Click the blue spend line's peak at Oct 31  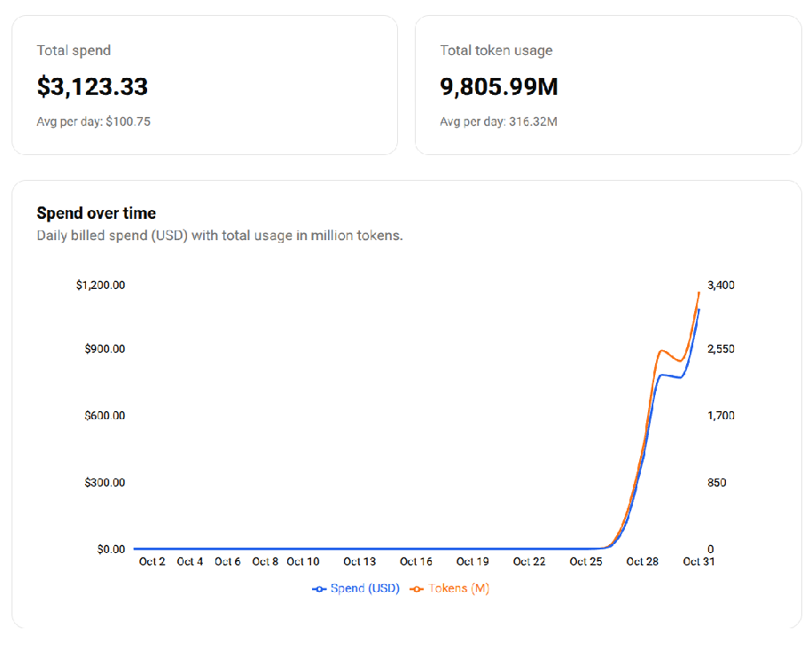699,310
